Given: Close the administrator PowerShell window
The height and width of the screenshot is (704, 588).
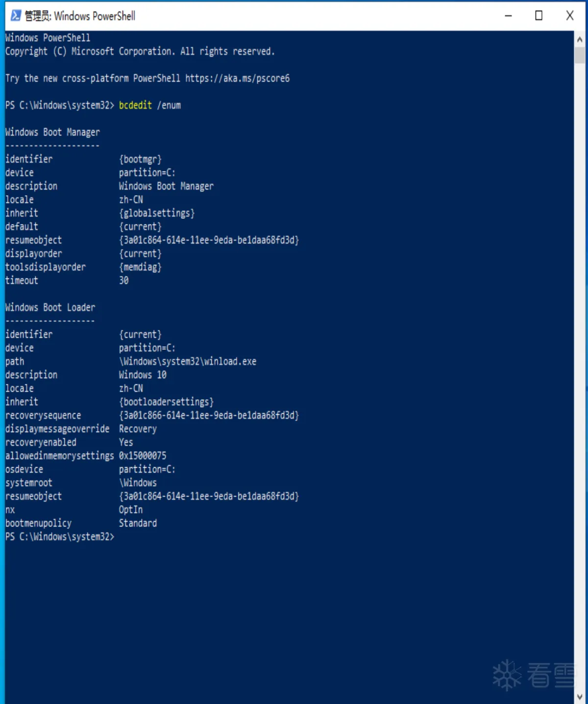Looking at the screenshot, I should [x=569, y=16].
